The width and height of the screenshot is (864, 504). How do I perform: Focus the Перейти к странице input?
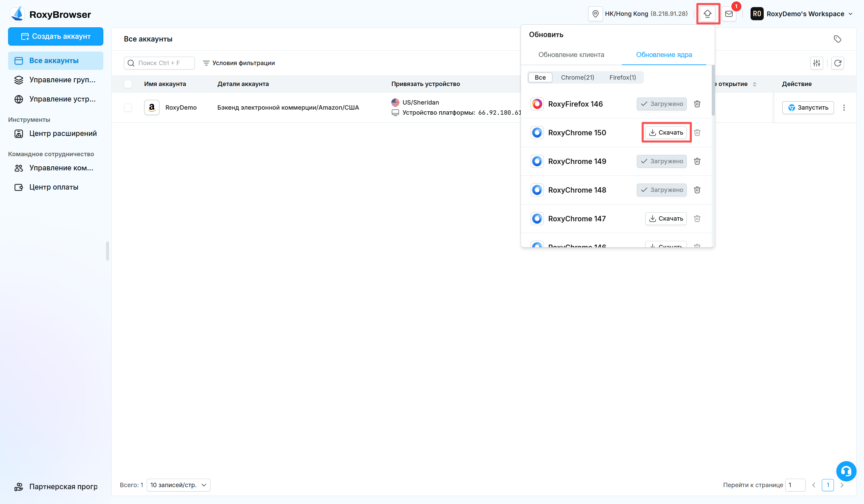click(795, 485)
